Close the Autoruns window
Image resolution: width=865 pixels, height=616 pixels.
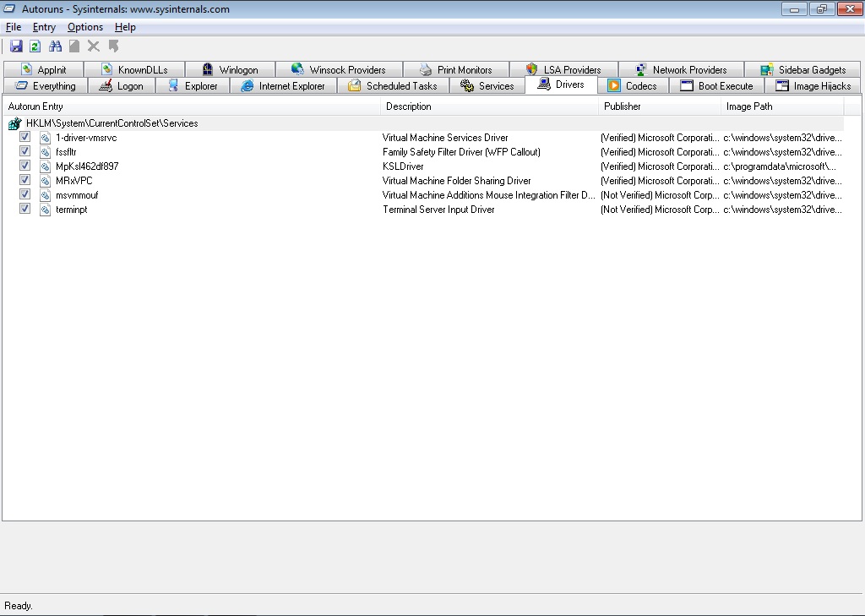pyautogui.click(x=849, y=9)
